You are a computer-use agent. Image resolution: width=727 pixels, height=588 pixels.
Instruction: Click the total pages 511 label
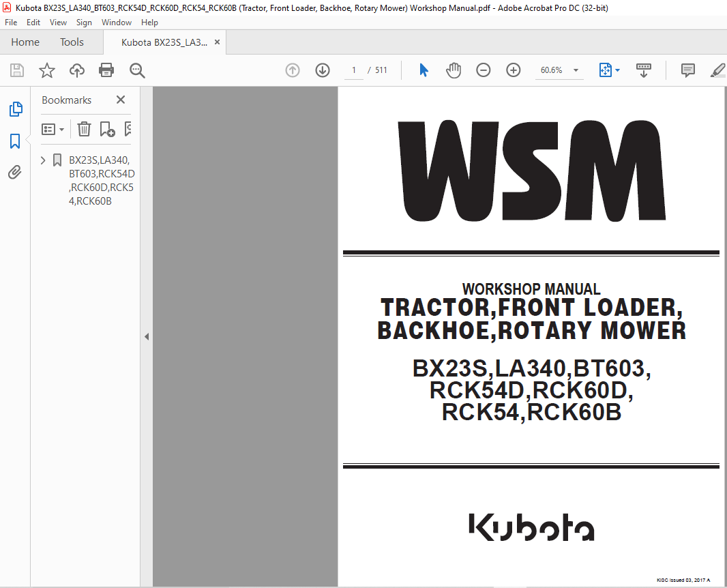coord(381,70)
